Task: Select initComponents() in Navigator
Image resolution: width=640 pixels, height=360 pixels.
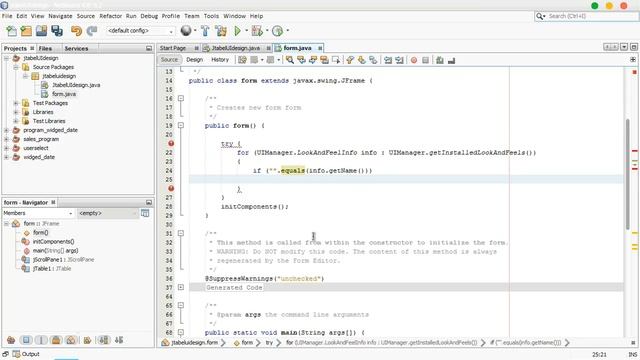Action: click(x=53, y=242)
